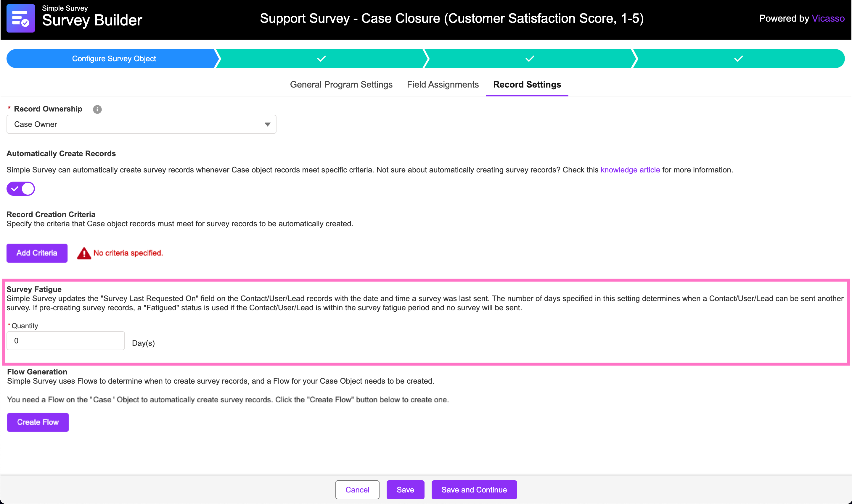Screen dimensions: 852x504
Task: Click the Record Ownership info icon
Action: click(97, 109)
